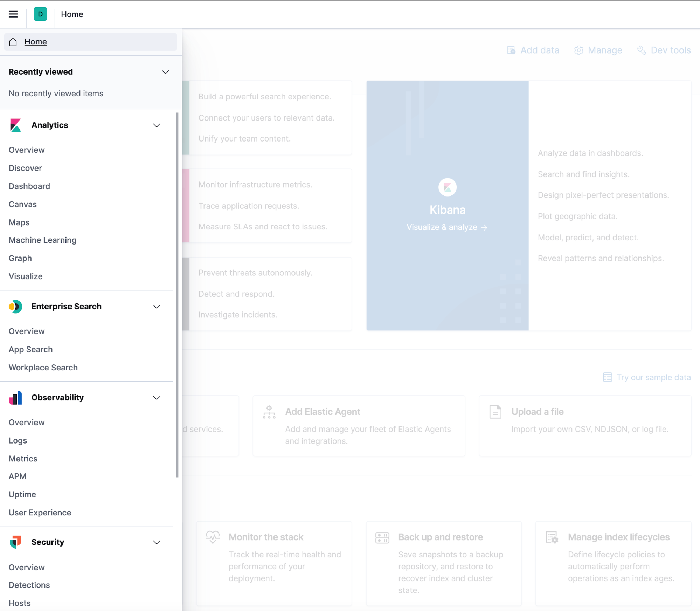
Task: Click the Enterprise Search section icon
Action: 15,306
